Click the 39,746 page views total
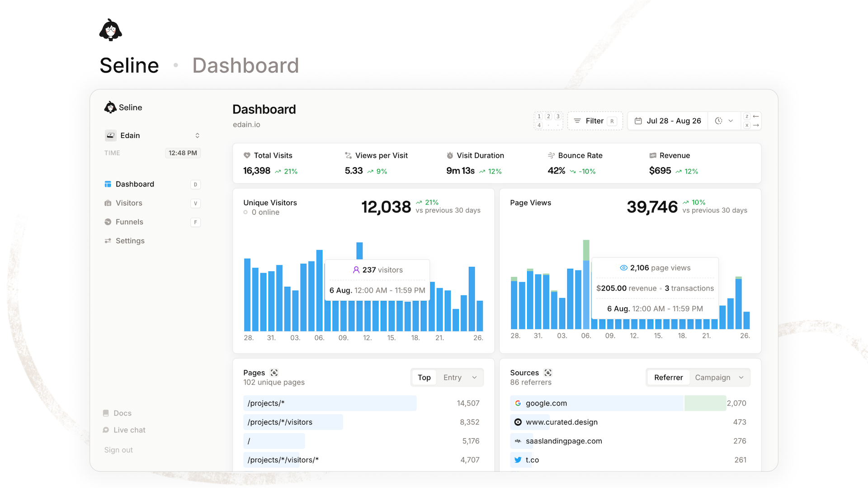This screenshot has height=488, width=868. click(652, 207)
